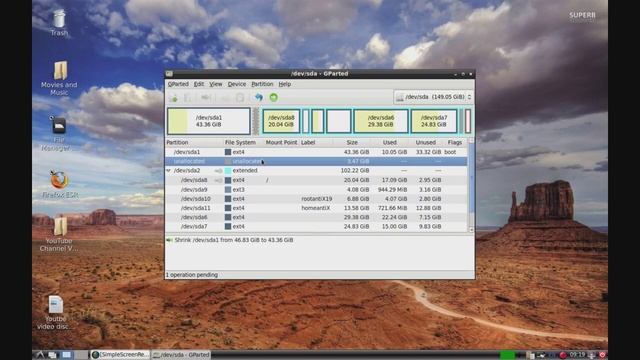Click the New partition toolbar icon

pyautogui.click(x=173, y=98)
